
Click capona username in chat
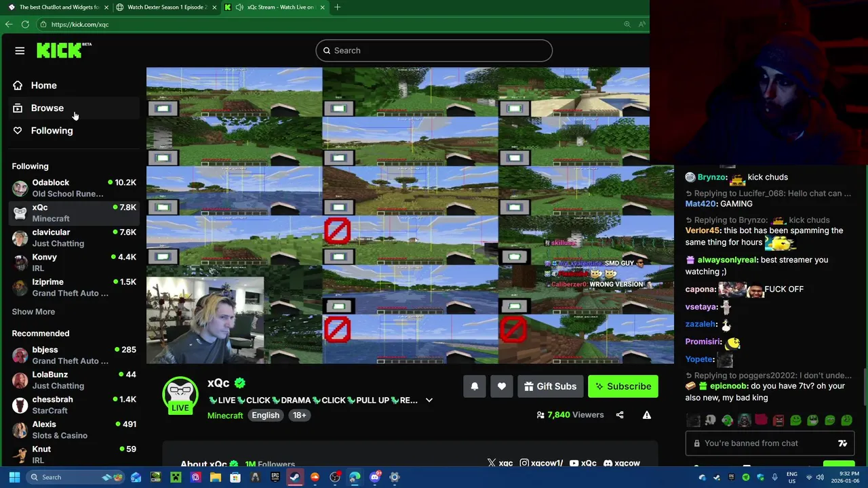point(700,289)
